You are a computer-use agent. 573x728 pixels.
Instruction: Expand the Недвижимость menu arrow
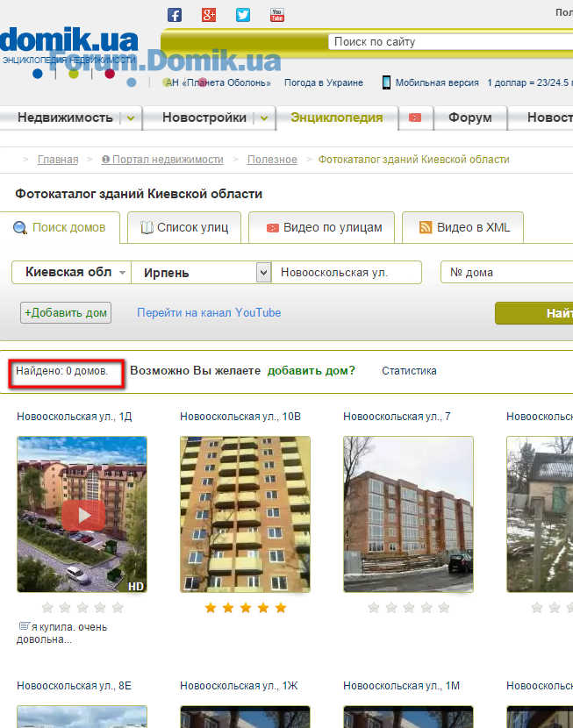coord(131,118)
